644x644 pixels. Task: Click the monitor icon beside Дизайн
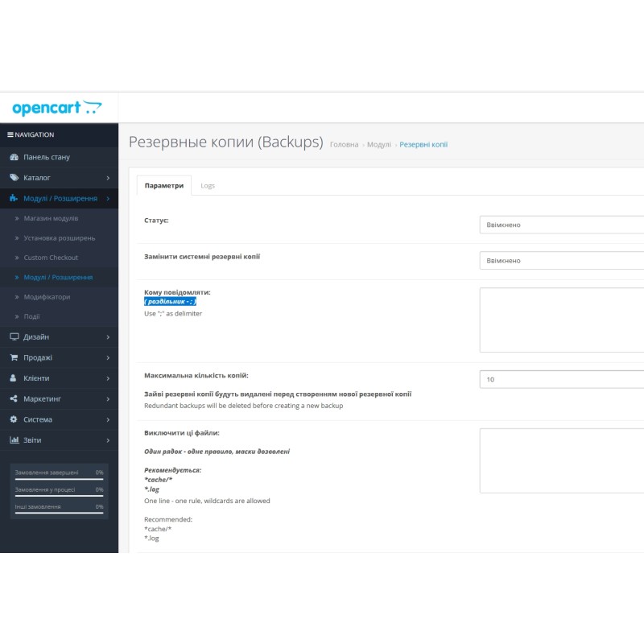pyautogui.click(x=14, y=336)
